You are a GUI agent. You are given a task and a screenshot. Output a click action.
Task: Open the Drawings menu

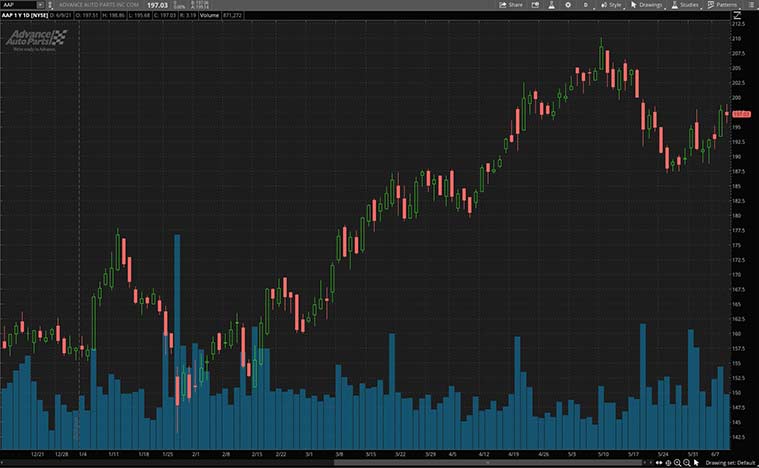click(x=647, y=5)
